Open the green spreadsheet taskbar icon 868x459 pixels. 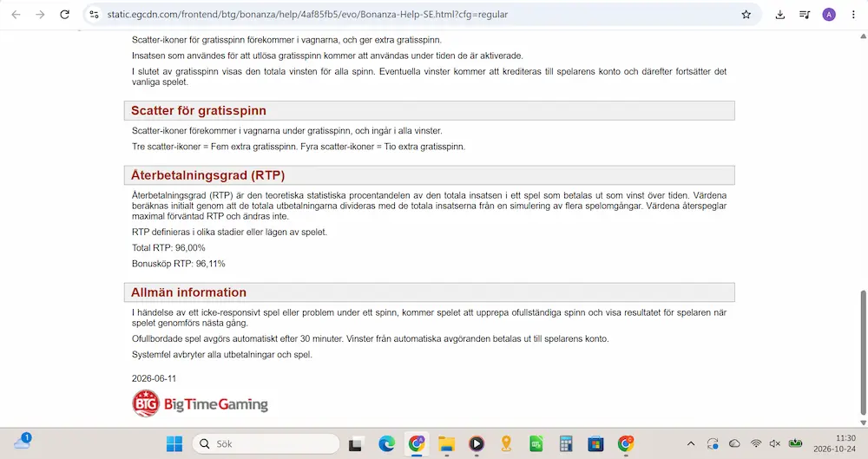click(x=536, y=443)
